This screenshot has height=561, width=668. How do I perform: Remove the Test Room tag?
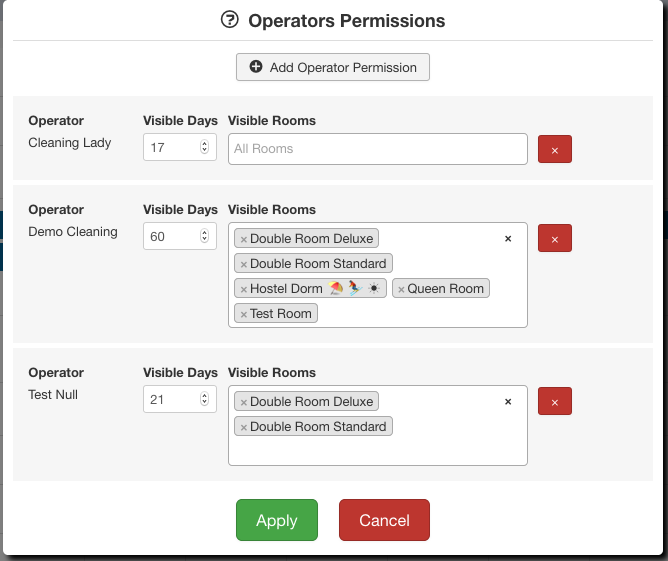[x=244, y=314]
